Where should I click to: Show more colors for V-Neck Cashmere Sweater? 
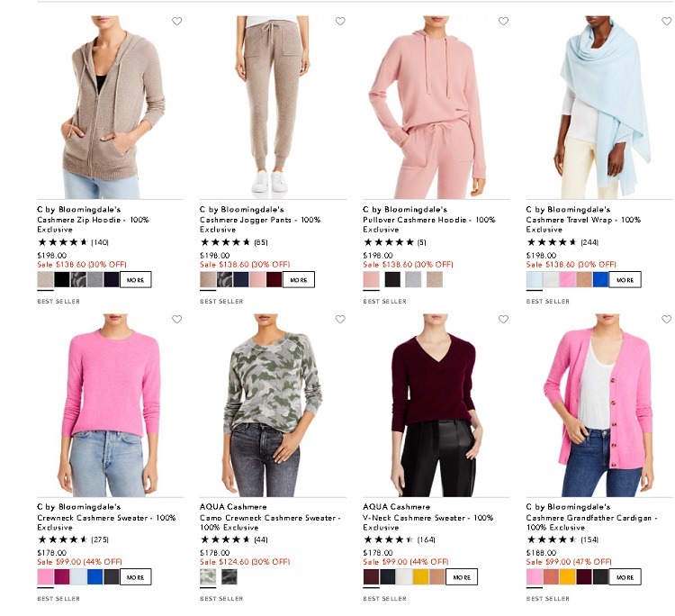[x=462, y=577]
